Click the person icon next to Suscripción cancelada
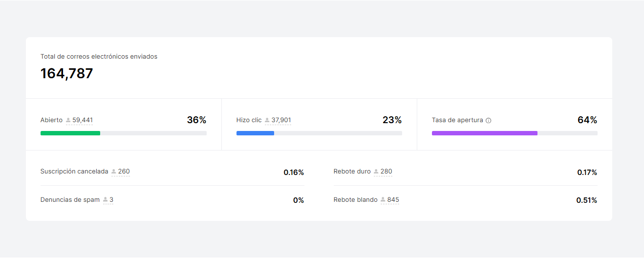644x259 pixels. 114,172
